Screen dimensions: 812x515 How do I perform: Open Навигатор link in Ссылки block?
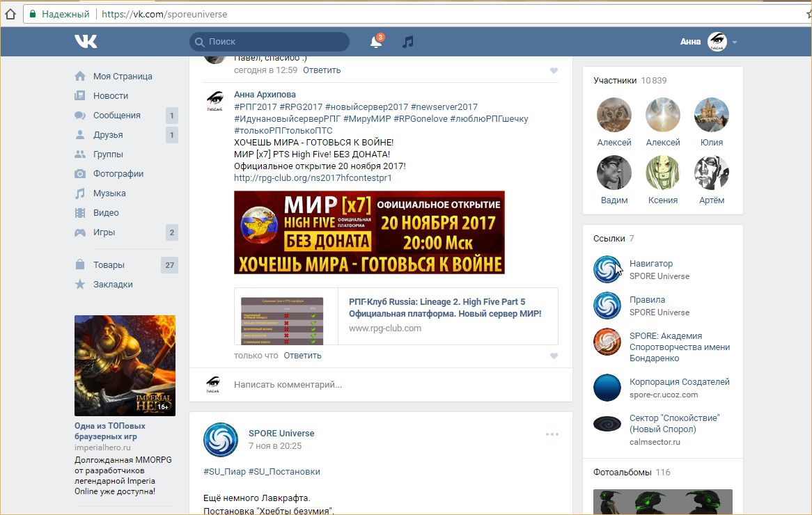pos(650,264)
